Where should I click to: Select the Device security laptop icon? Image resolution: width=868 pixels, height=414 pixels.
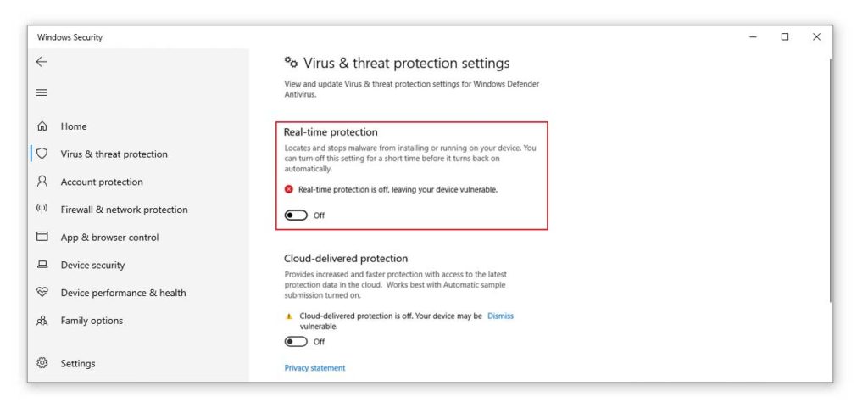[x=42, y=265]
